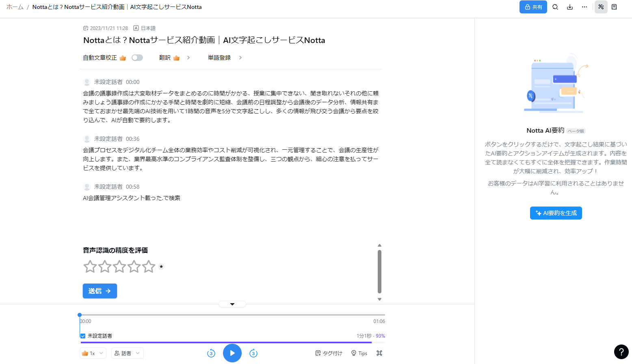Click transcript text AI会議管理アシスタント載った.で検索
The height and width of the screenshot is (364, 632).
pyautogui.click(x=132, y=198)
